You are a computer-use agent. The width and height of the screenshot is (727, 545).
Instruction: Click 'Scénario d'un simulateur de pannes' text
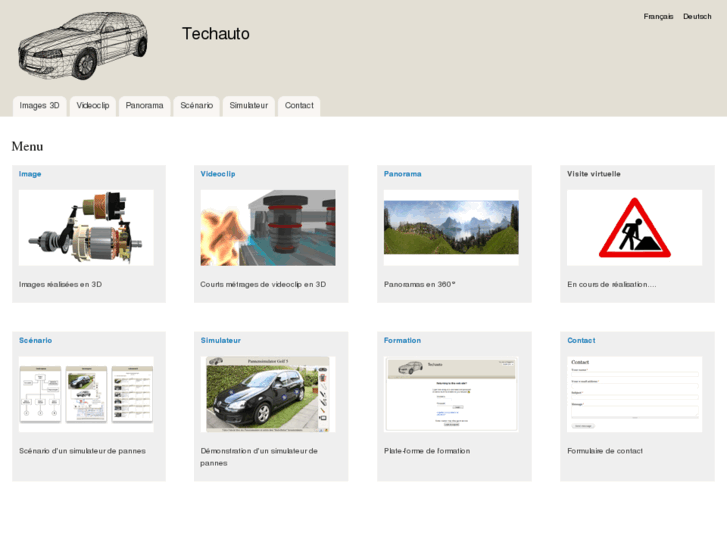(x=82, y=451)
